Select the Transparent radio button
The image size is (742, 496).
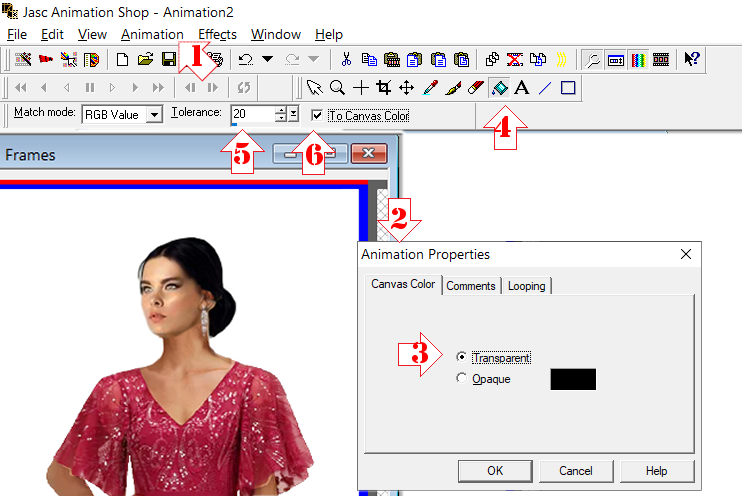point(460,357)
